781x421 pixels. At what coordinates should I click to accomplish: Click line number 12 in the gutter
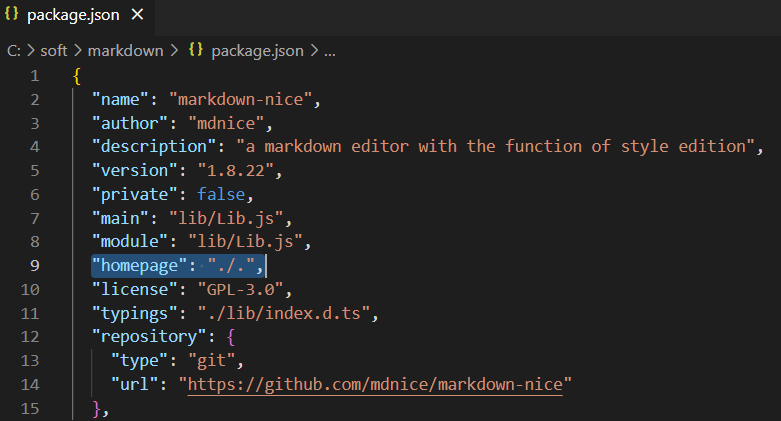tap(30, 337)
